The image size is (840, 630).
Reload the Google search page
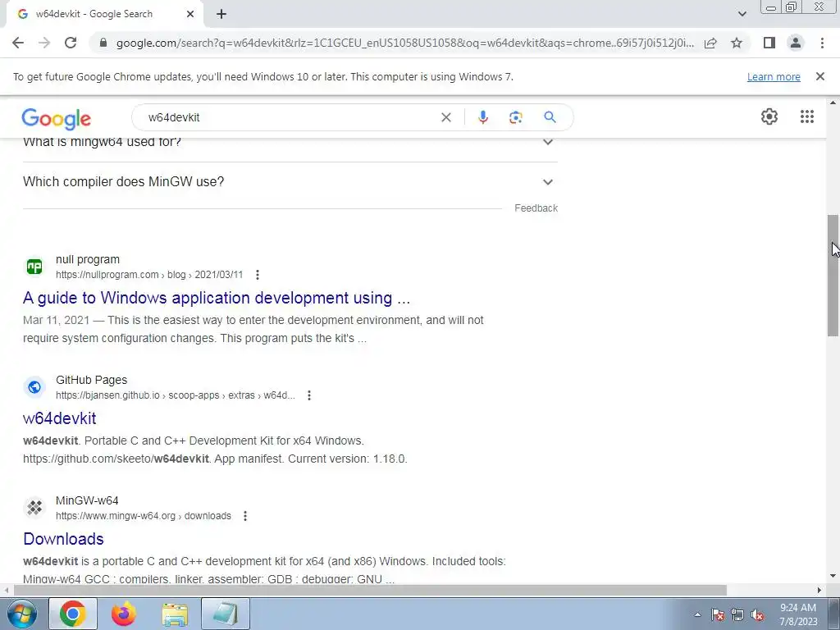(71, 43)
